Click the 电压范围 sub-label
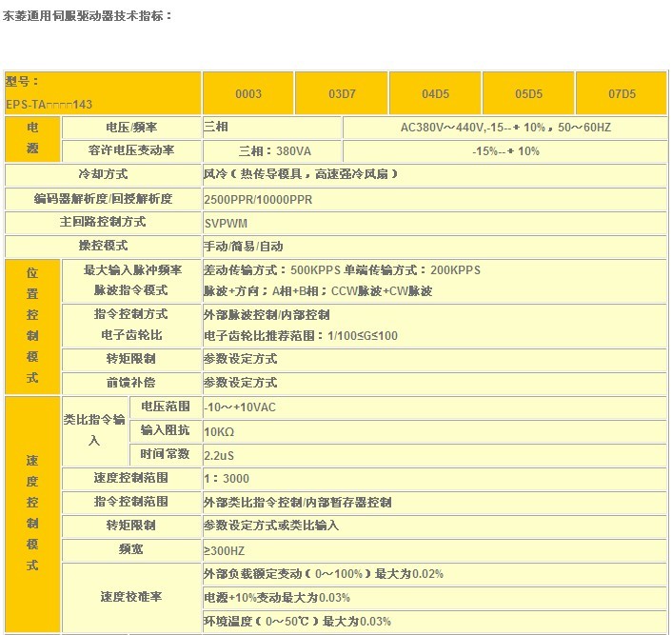672x635 pixels. tap(165, 407)
